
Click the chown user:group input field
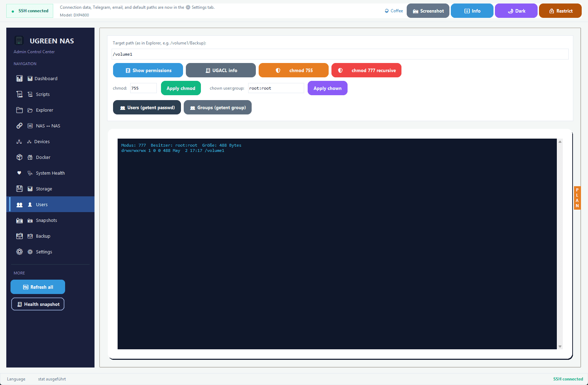tap(276, 88)
